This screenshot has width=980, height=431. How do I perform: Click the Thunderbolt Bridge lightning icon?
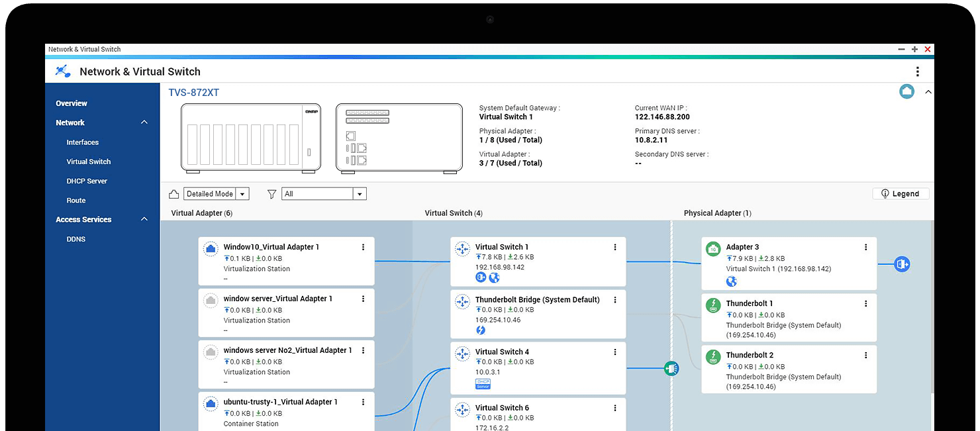tap(481, 330)
